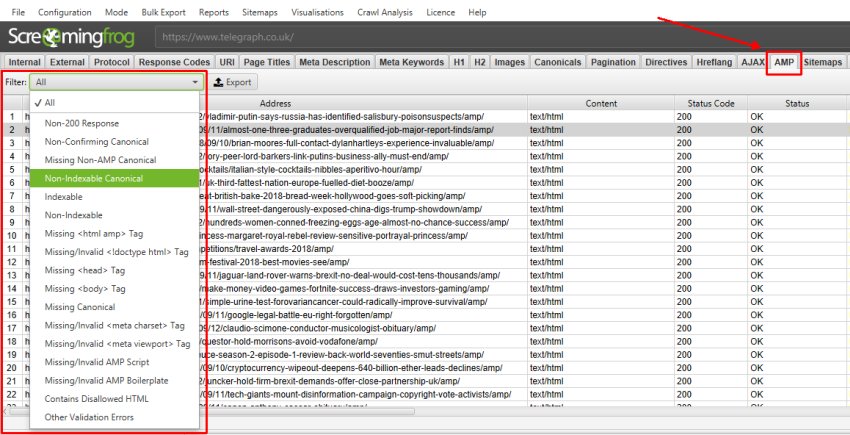Select the Non-Indexable filter option
Screen dimensions: 850x435
pyautogui.click(x=114, y=215)
